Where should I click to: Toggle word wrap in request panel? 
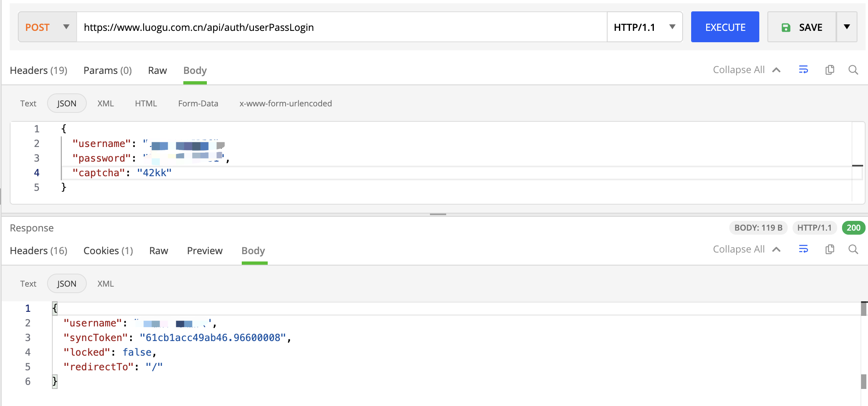(x=803, y=70)
